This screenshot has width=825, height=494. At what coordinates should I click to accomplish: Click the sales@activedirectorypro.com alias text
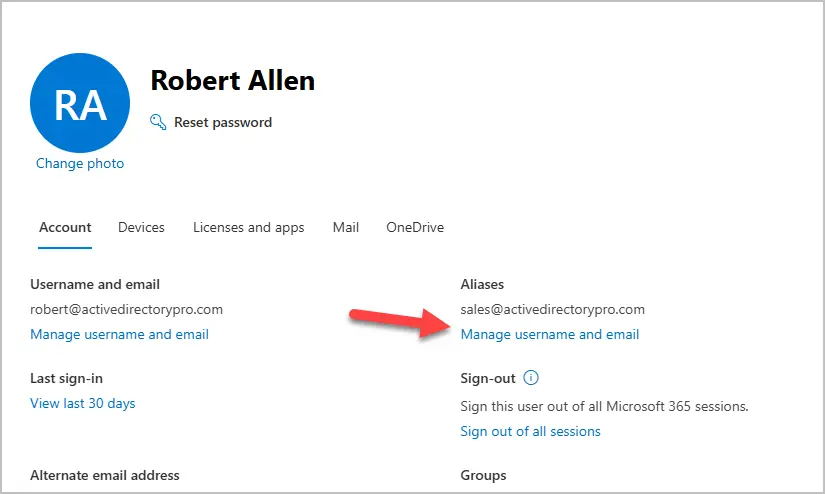point(552,309)
